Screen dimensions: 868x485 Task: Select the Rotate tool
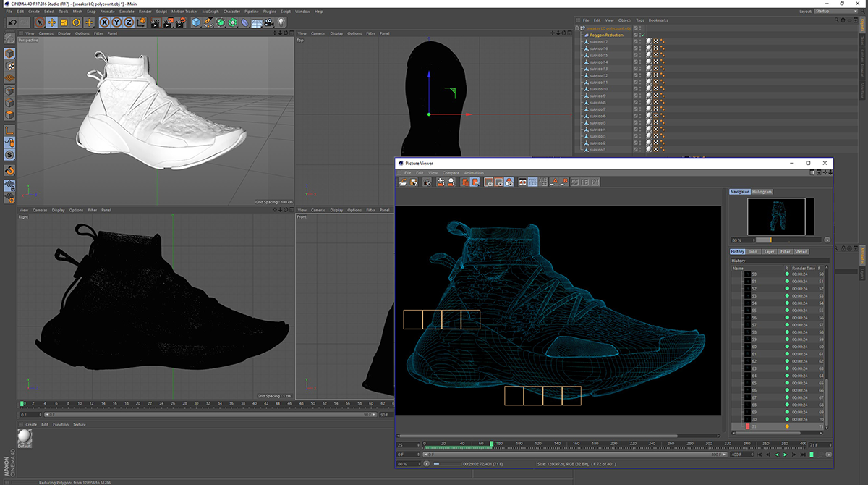pos(76,22)
